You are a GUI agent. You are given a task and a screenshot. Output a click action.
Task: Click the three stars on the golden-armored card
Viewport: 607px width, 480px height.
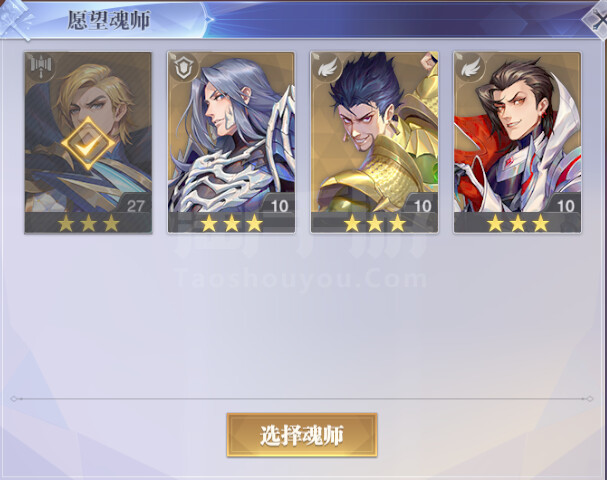tap(375, 223)
